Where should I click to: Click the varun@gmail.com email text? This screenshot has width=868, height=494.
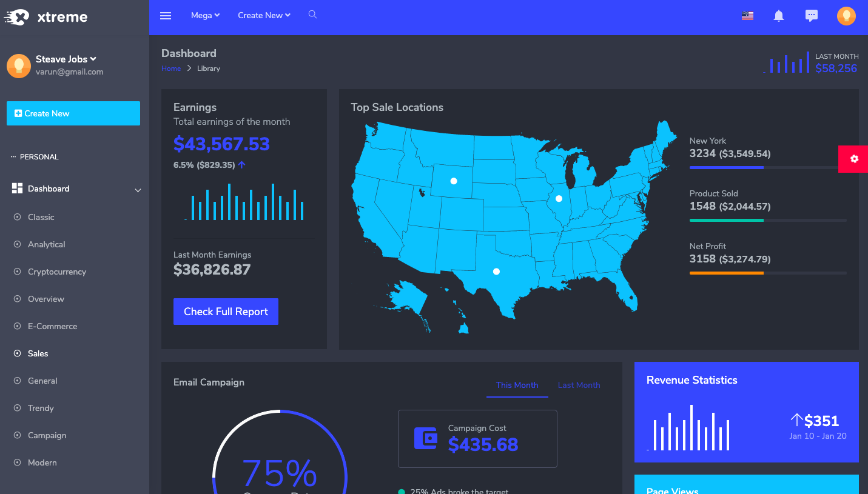point(70,72)
